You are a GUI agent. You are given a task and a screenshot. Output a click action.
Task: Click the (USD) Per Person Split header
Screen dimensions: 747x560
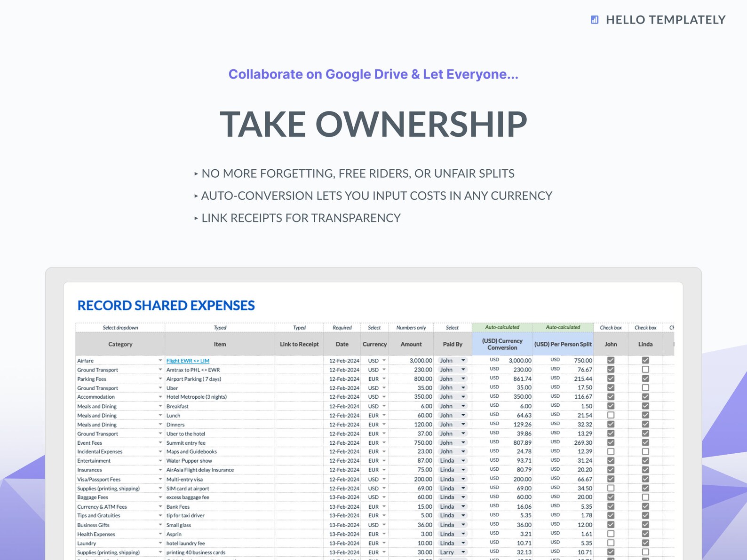(563, 344)
